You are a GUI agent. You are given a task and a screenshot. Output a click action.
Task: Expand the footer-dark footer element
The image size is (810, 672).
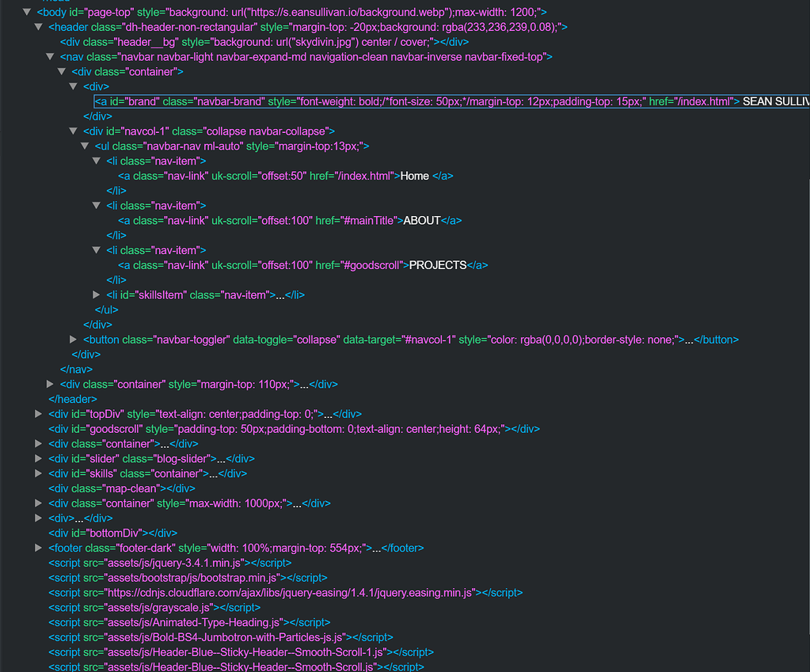[x=39, y=548]
